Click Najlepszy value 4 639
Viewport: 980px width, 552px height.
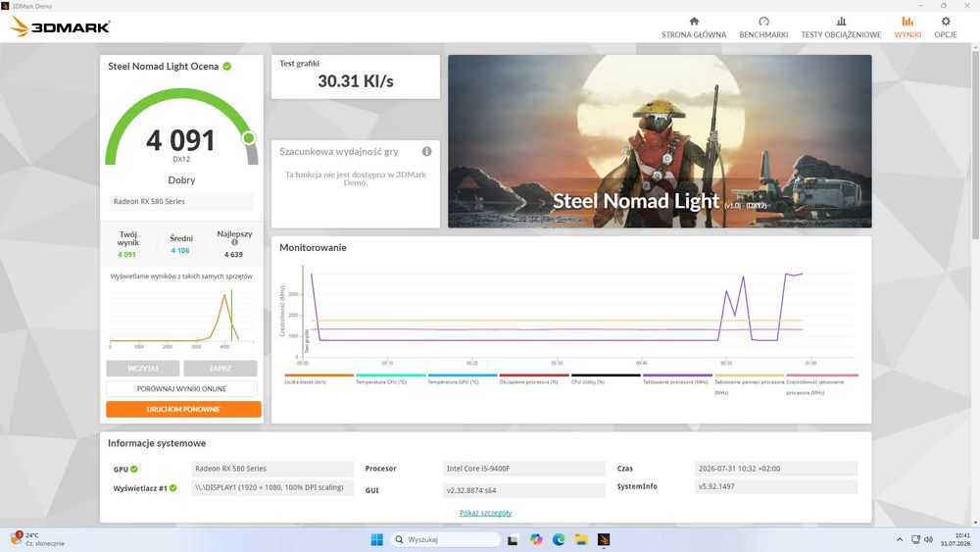click(234, 255)
